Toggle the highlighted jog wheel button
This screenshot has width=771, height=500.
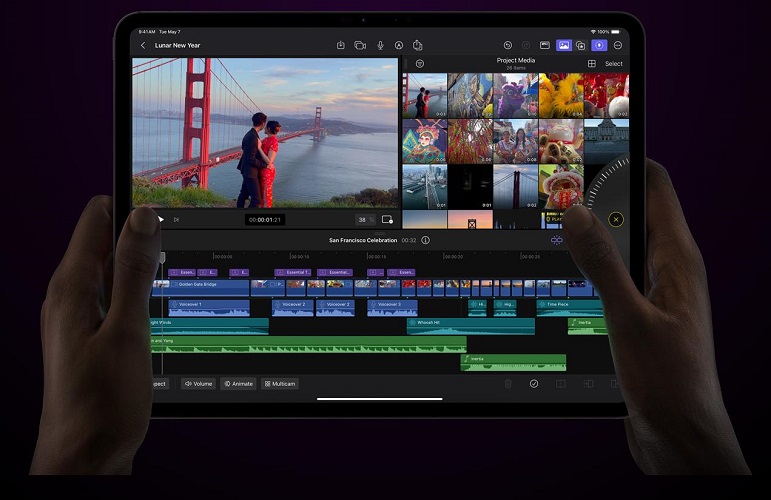click(x=599, y=45)
